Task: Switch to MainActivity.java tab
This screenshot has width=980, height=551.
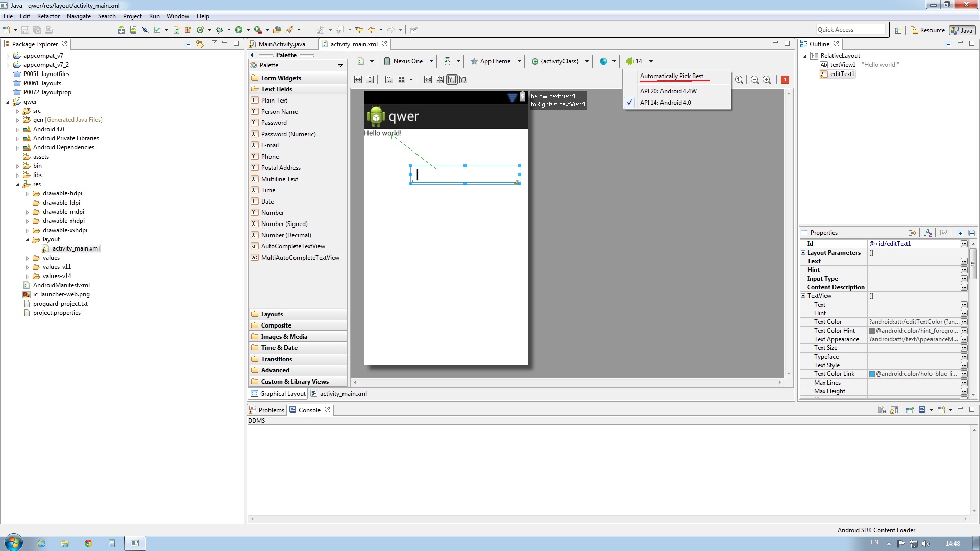Action: point(282,44)
